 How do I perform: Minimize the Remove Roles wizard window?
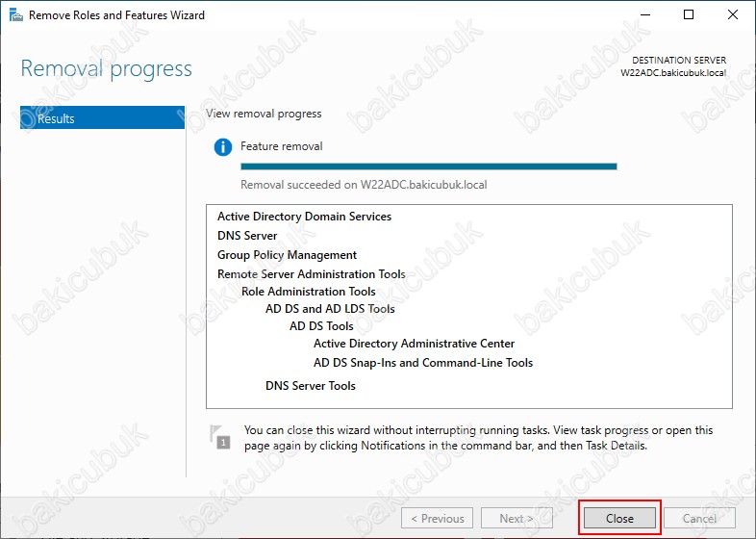[x=644, y=15]
